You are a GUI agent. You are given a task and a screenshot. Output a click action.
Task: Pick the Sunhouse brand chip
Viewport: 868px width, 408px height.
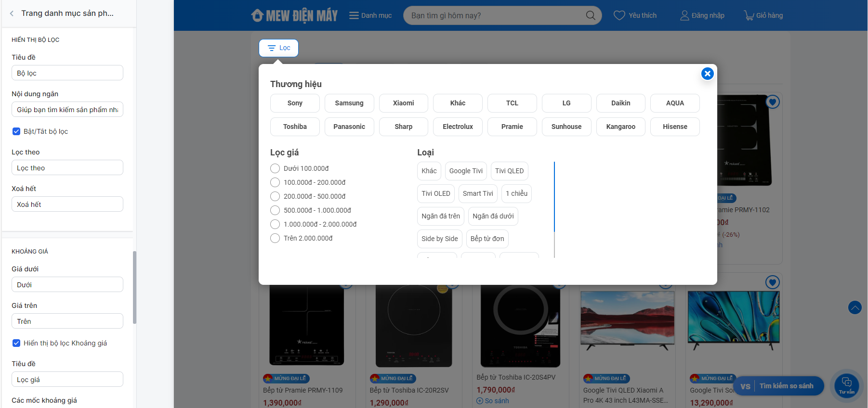566,127
